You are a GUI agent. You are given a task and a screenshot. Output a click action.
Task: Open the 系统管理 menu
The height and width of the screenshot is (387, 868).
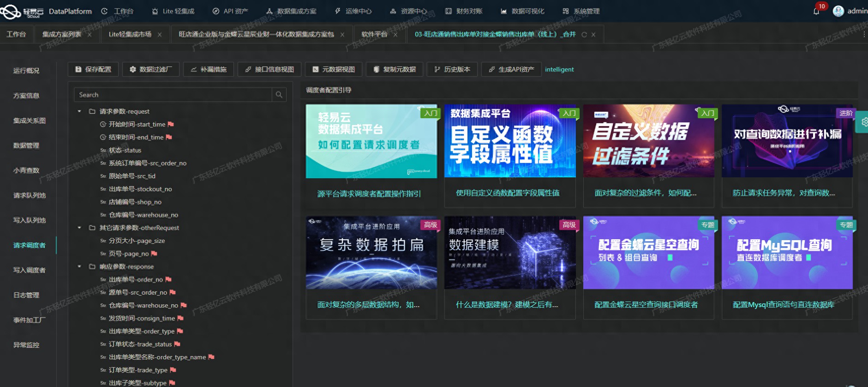(581, 11)
